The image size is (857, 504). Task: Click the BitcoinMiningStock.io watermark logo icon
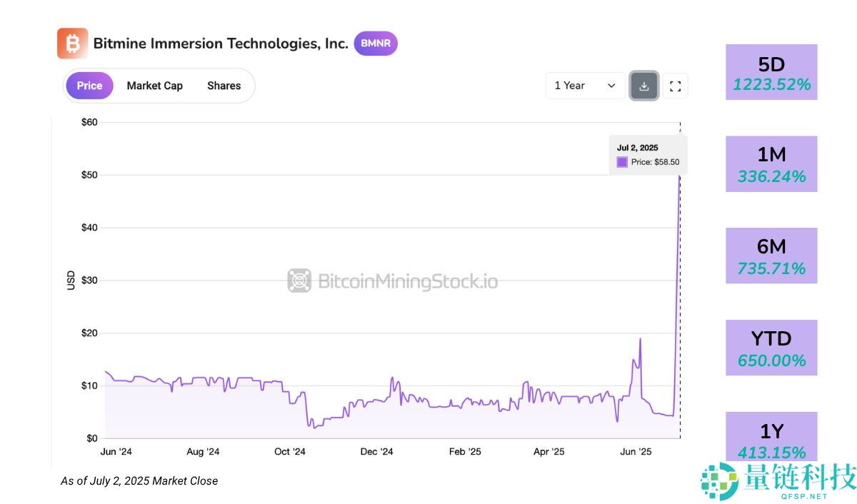click(x=300, y=281)
